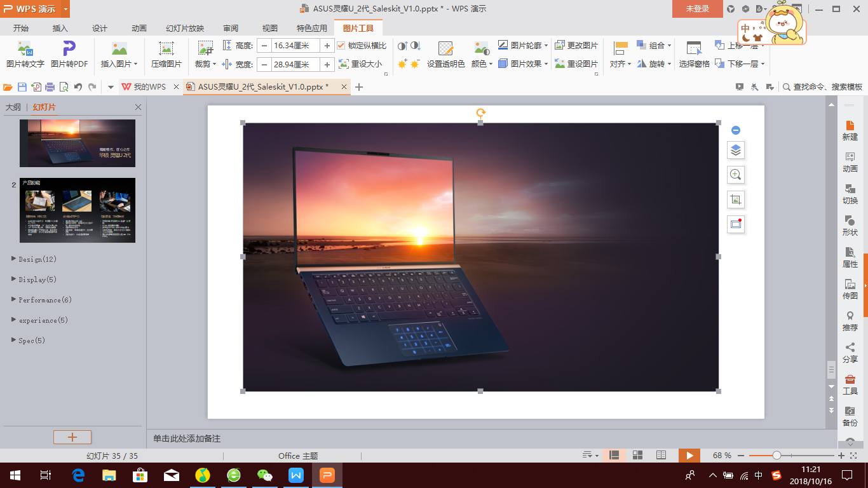
Task: Click inside the 高度 height value field
Action: click(295, 46)
